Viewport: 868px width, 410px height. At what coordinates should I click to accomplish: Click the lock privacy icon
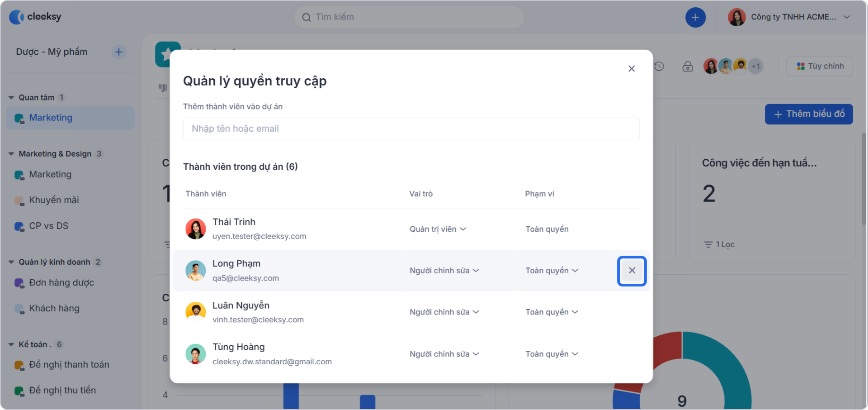(688, 66)
